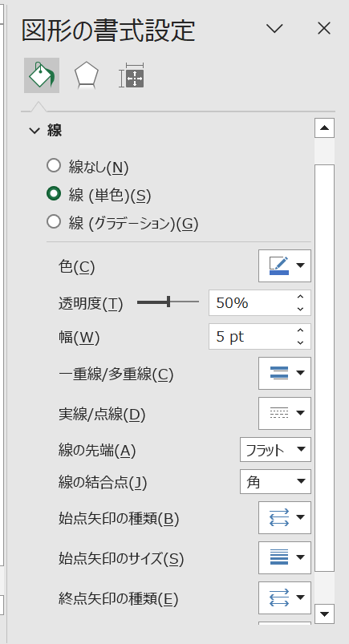Click the transparency (透明度) slider track
This screenshot has height=644, width=349.
pyautogui.click(x=168, y=302)
